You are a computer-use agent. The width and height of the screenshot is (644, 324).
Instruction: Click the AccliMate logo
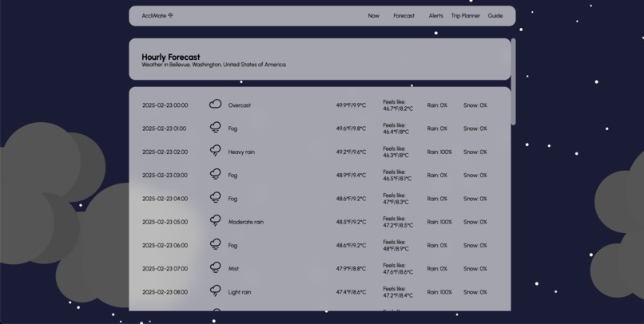click(157, 16)
